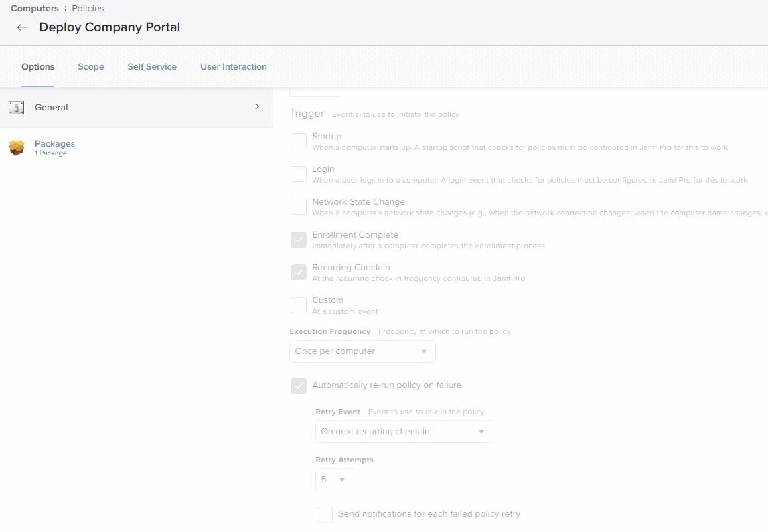Click the Retry Event label
Image resolution: width=768 pixels, height=532 pixels.
(338, 412)
